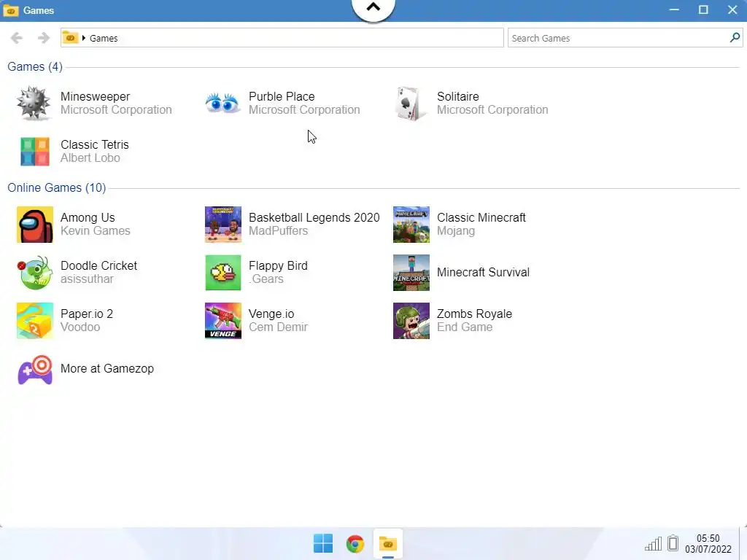This screenshot has width=747, height=560.
Task: Click the Kevin Games publisher text
Action: pyautogui.click(x=96, y=231)
